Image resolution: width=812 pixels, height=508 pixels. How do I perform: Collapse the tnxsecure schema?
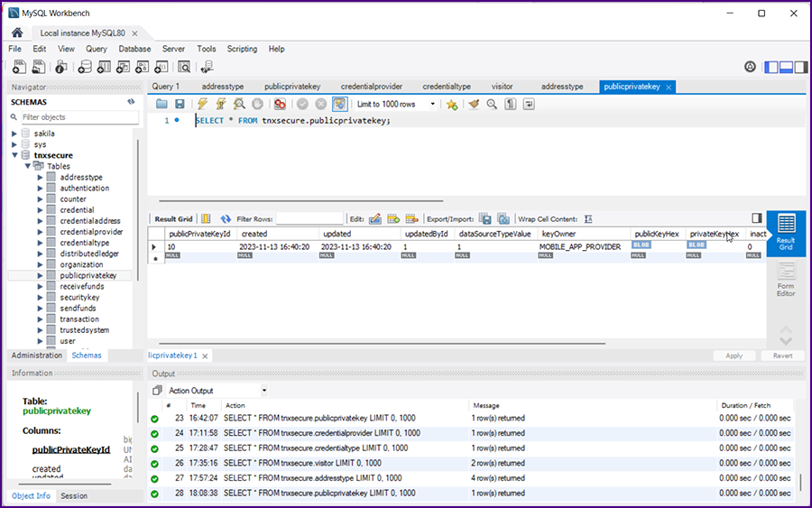[x=14, y=155]
